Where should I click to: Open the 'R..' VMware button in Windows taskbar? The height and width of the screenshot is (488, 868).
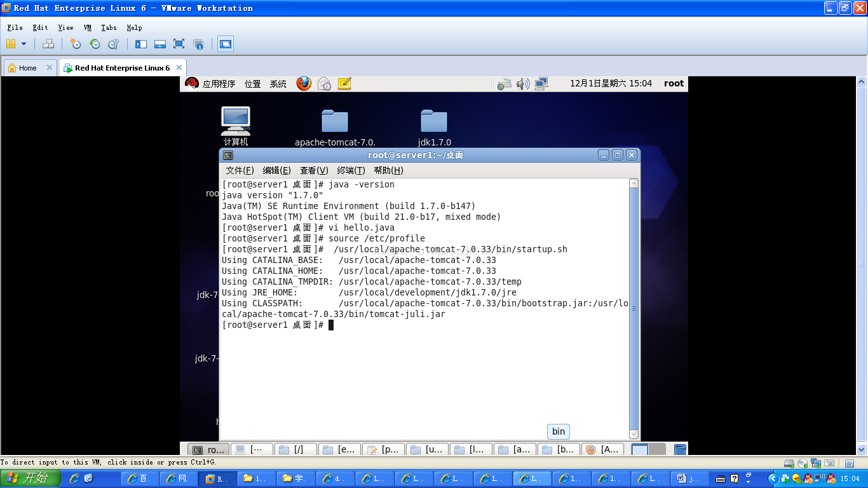click(x=217, y=478)
